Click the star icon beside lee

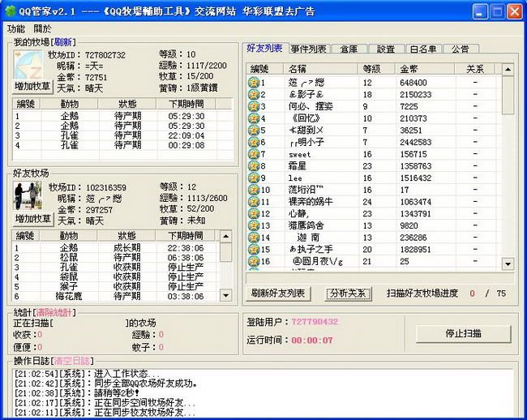[x=254, y=178]
